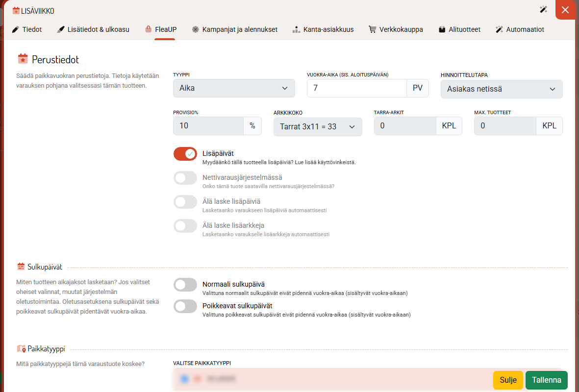Enable the Nettivarausjärjestelmässä toggle

pyautogui.click(x=185, y=178)
